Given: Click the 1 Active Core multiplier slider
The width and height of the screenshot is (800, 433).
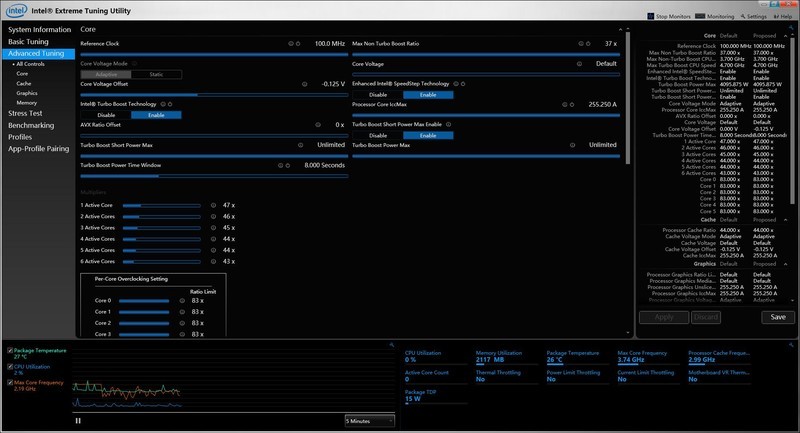Looking at the screenshot, I should pos(162,206).
